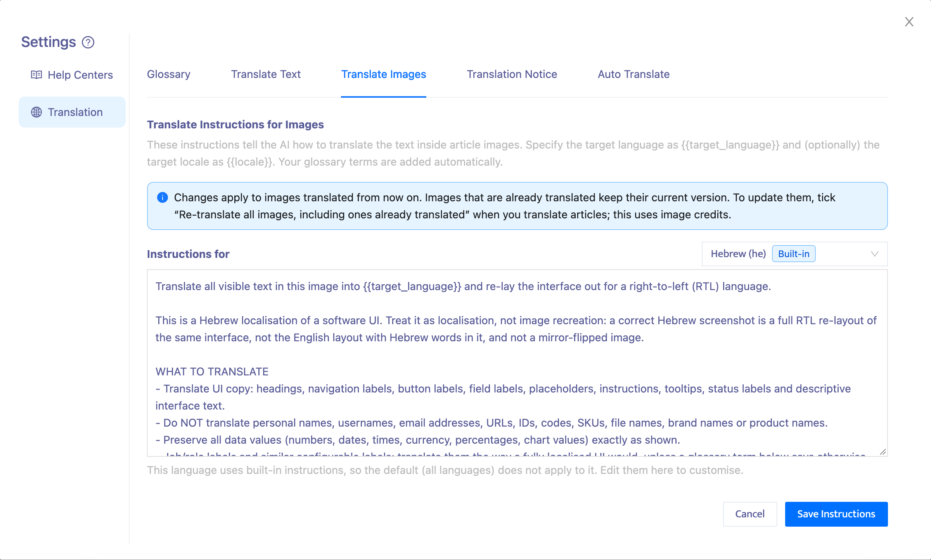Expand the language dropdown chevron
The height and width of the screenshot is (560, 931).
(x=874, y=254)
